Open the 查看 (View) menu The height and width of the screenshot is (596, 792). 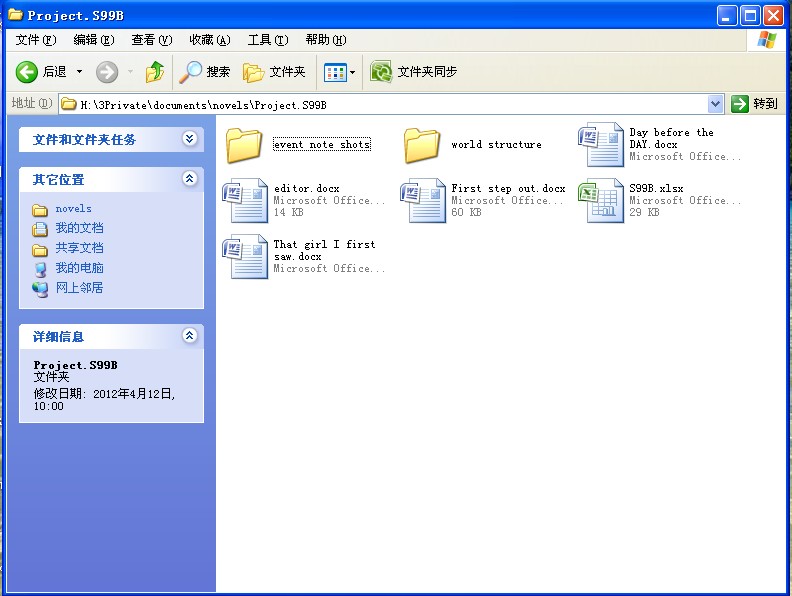coord(152,40)
